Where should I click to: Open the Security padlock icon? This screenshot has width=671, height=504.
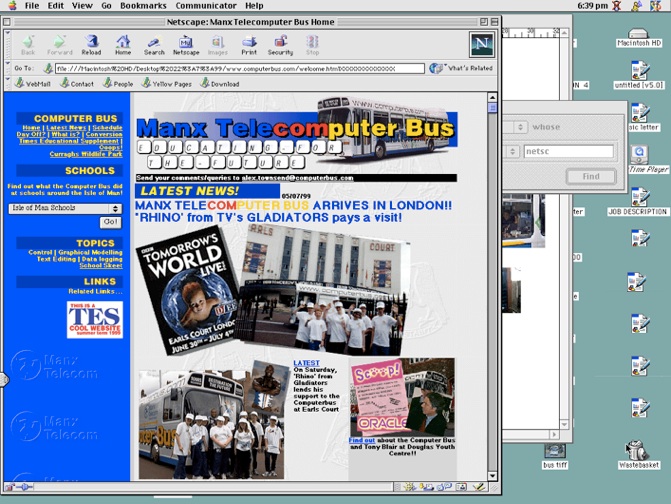(x=280, y=44)
